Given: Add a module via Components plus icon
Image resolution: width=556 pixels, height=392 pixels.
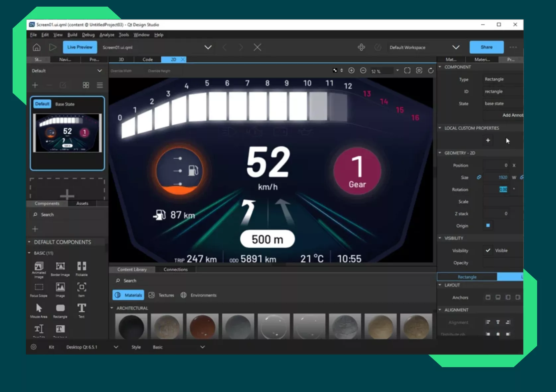Looking at the screenshot, I should (x=35, y=229).
